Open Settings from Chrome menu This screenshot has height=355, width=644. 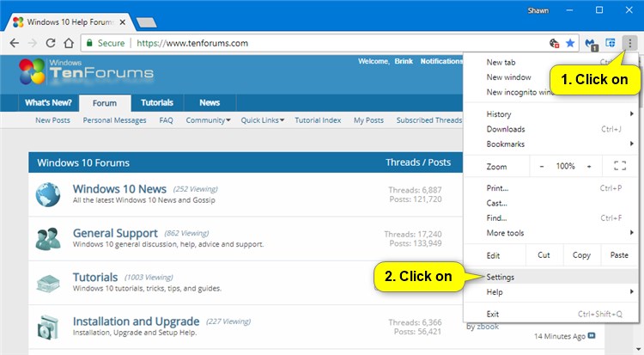click(550, 277)
